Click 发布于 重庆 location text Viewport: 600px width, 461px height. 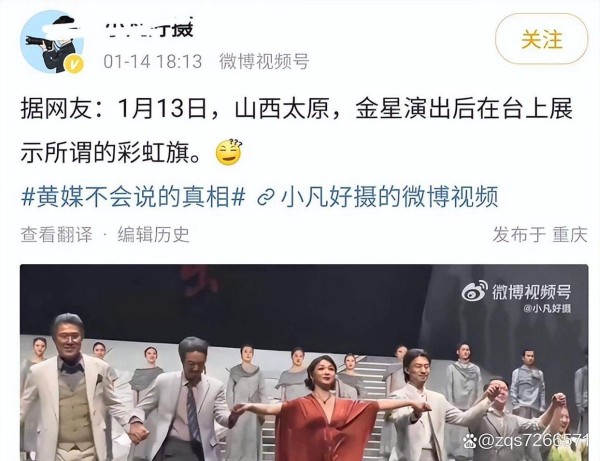tap(540, 235)
